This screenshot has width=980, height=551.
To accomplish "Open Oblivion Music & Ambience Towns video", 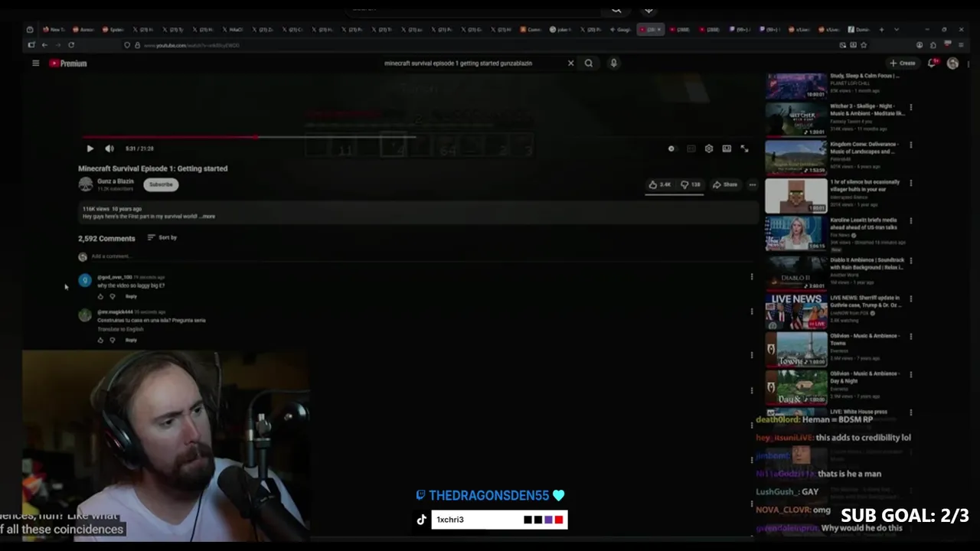I will (x=796, y=349).
